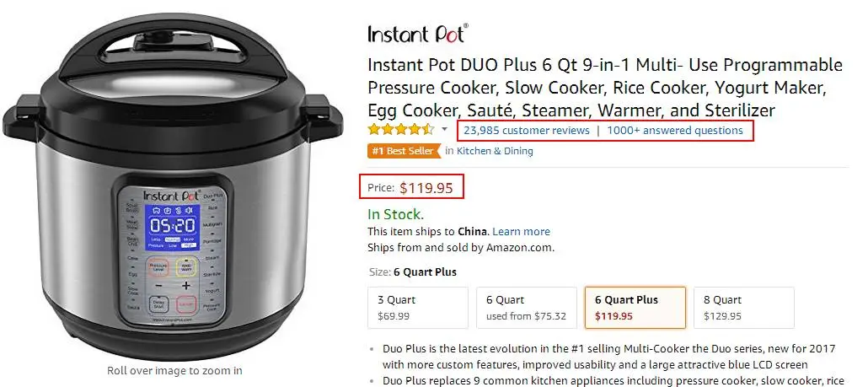The image size is (868, 387).
Task: Click the product title heading
Action: tap(605, 88)
